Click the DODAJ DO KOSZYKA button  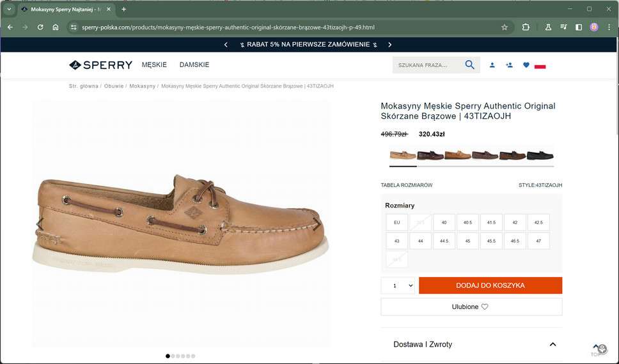490,285
